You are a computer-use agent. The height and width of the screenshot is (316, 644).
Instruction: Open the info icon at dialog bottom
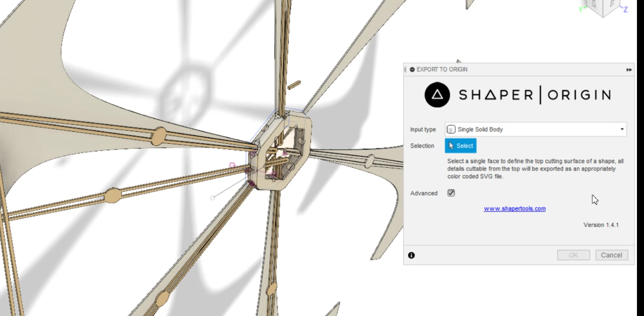(x=411, y=255)
